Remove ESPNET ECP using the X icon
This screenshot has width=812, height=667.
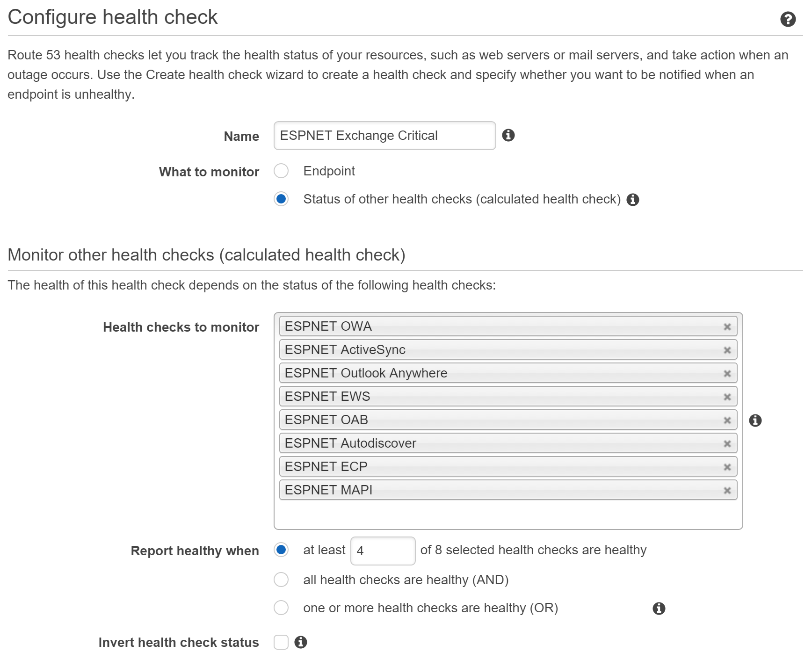pos(728,466)
